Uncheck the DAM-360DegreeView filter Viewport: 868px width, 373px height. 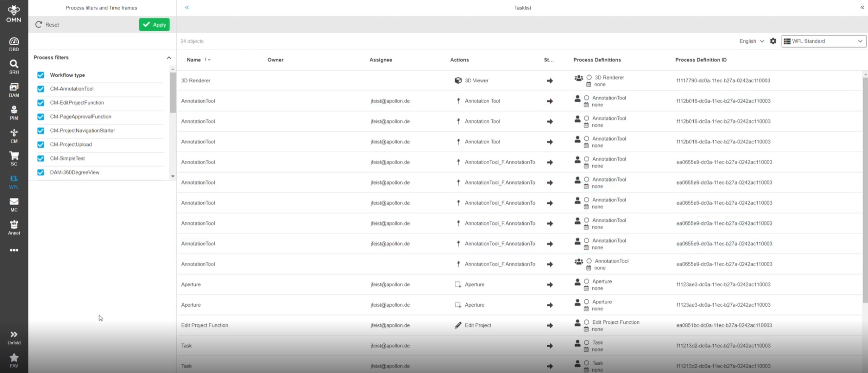41,173
